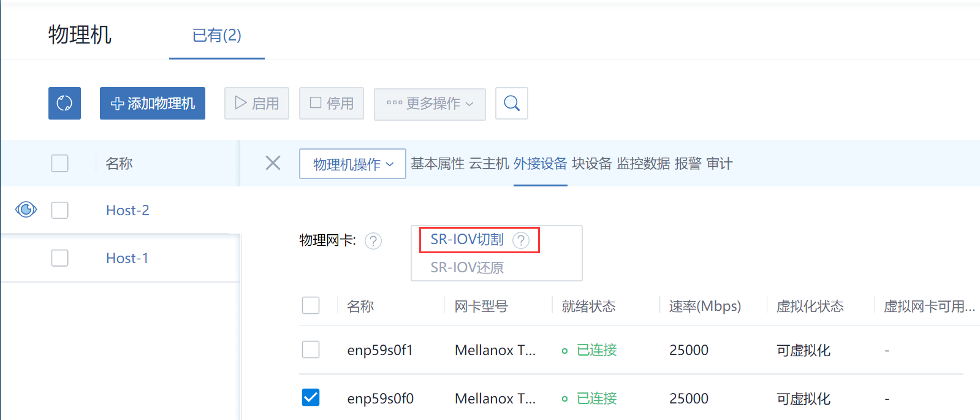The height and width of the screenshot is (420, 980).
Task: Select all network cards header checkbox
Action: click(x=311, y=305)
